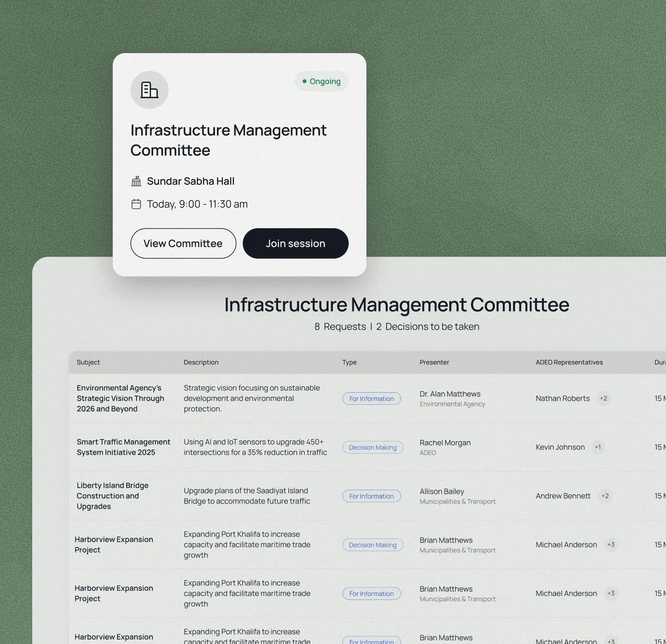The image size is (666, 644).
Task: Open Smart Traffic Management System Initiative 2025
Action: [123, 447]
